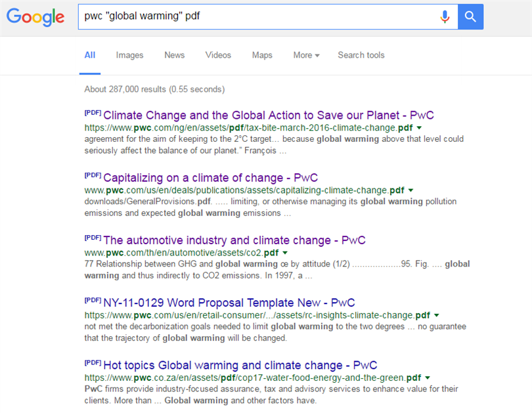The width and height of the screenshot is (532, 413).
Task: Open the Videos tab
Action: click(x=218, y=55)
